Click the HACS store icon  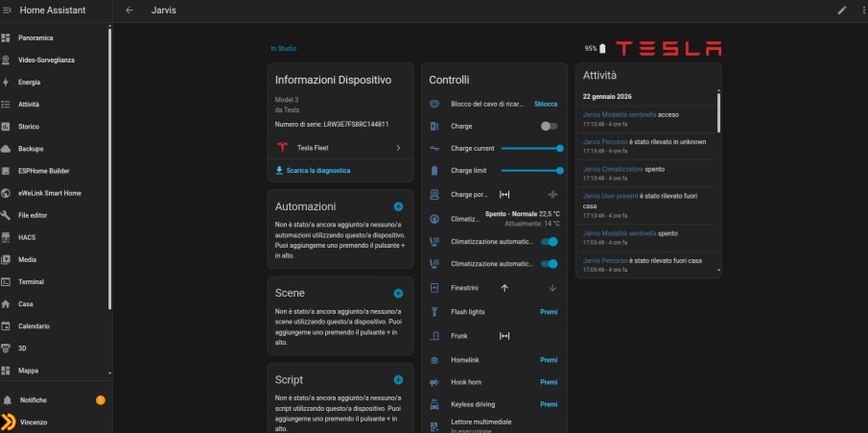click(6, 237)
